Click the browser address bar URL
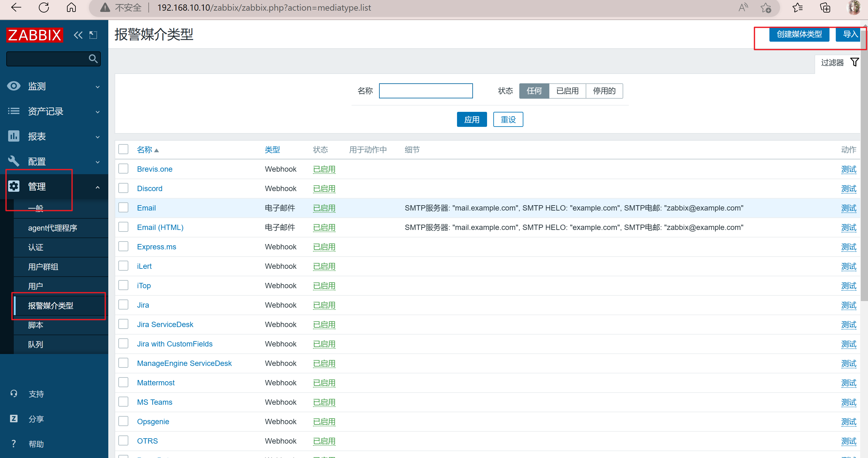The width and height of the screenshot is (868, 458). [264, 8]
